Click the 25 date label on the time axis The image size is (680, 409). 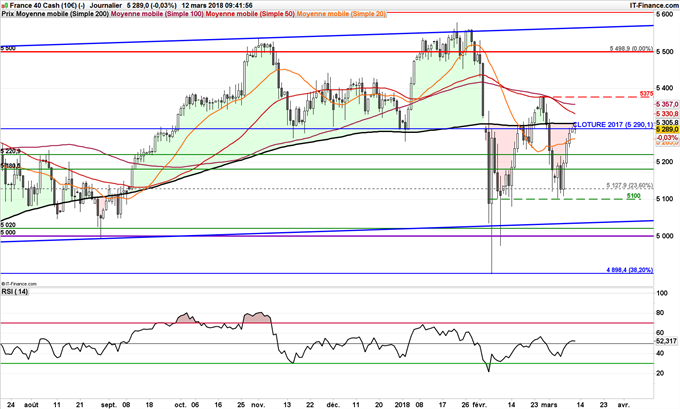[x=242, y=405]
